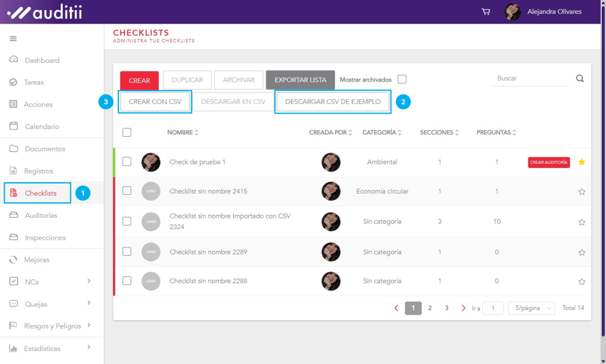Image resolution: width=606 pixels, height=364 pixels.
Task: Navigate to Dashboard in sidebar
Action: [41, 60]
